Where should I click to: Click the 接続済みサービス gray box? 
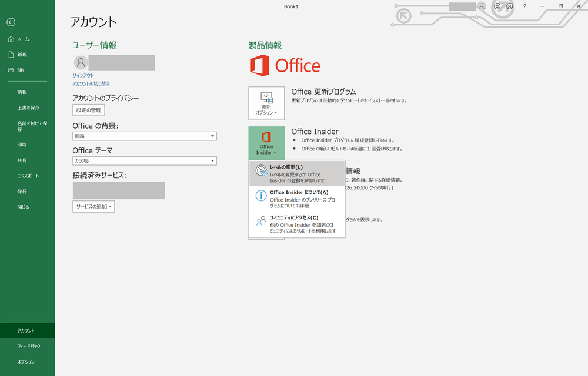click(x=118, y=189)
